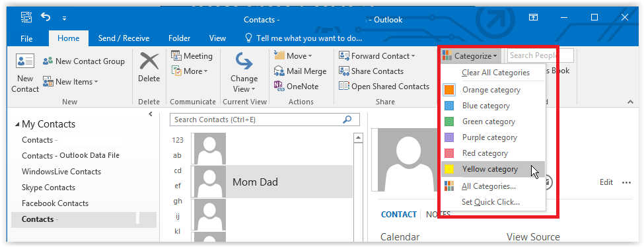Click Share Contacts
The image size is (644, 247).
371,71
